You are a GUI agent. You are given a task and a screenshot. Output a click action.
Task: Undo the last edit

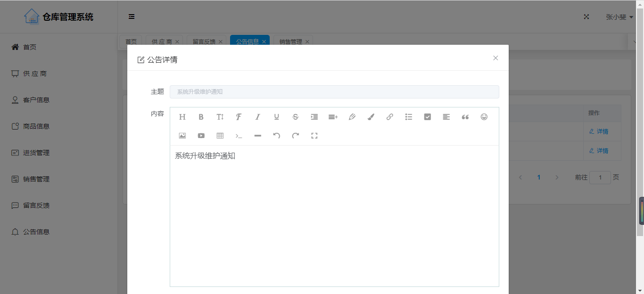point(277,136)
